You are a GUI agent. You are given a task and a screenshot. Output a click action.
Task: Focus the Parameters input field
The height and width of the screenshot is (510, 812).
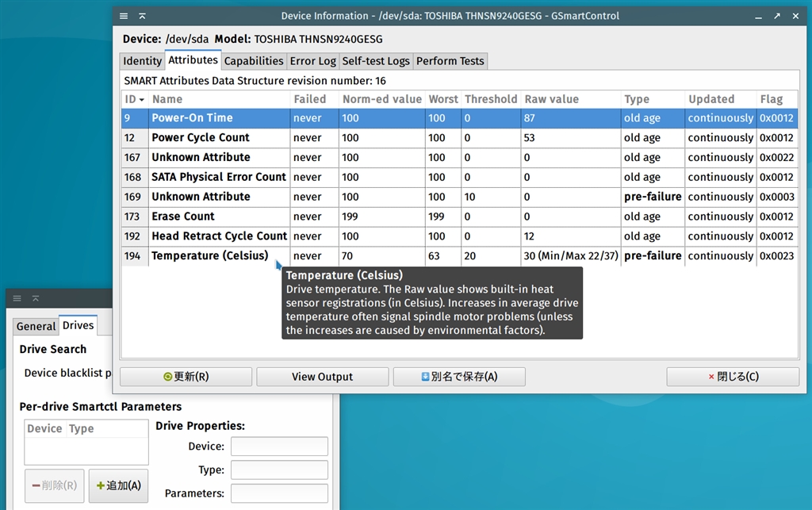coord(279,493)
